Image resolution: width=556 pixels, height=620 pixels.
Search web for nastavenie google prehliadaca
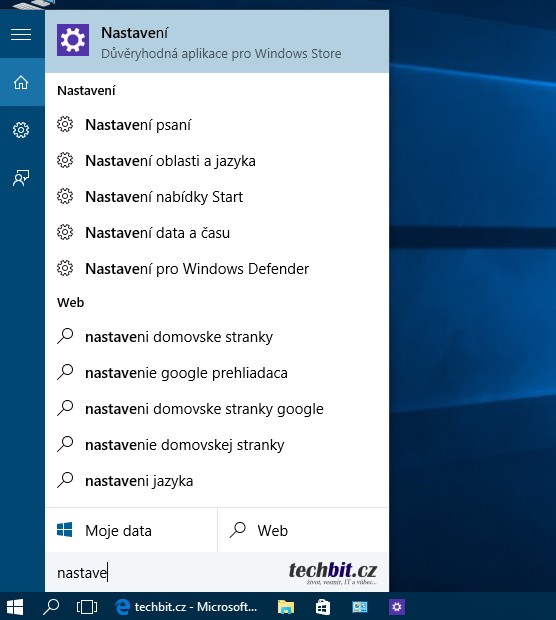(x=217, y=373)
